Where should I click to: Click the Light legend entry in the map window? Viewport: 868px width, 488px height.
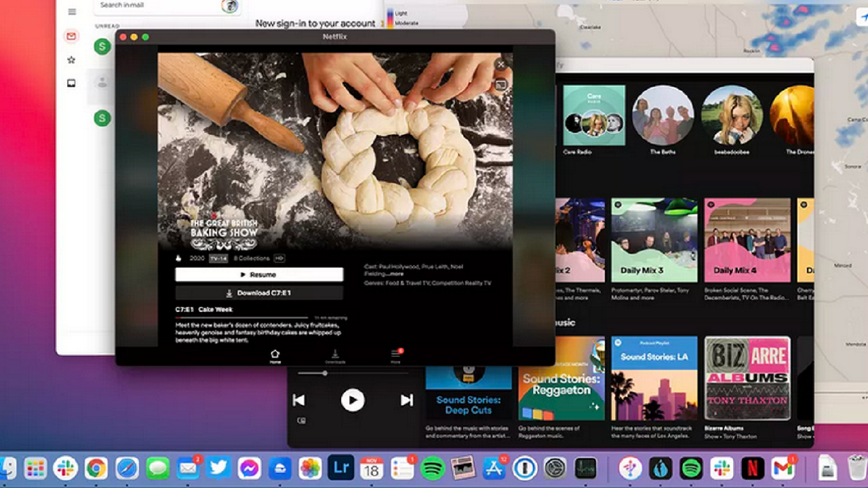coord(401,13)
